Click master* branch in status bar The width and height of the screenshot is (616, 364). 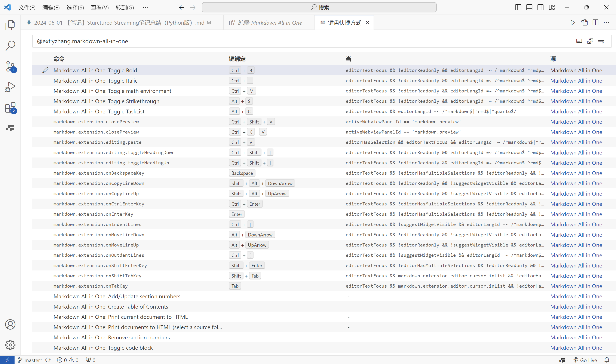(x=30, y=360)
